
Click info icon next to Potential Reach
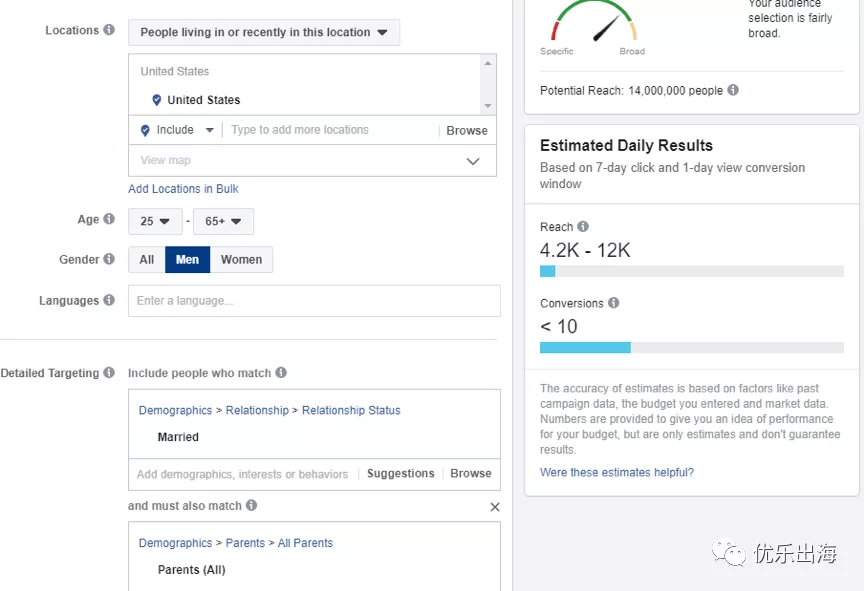tap(733, 90)
